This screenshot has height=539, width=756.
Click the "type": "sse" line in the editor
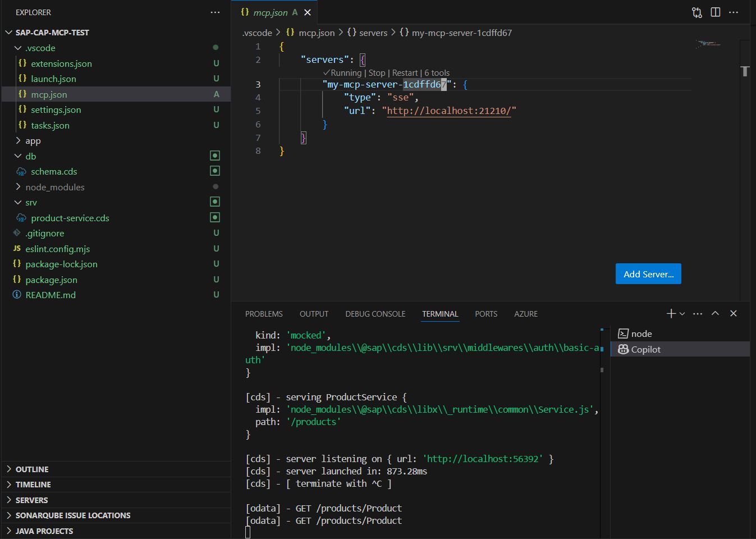(x=381, y=97)
